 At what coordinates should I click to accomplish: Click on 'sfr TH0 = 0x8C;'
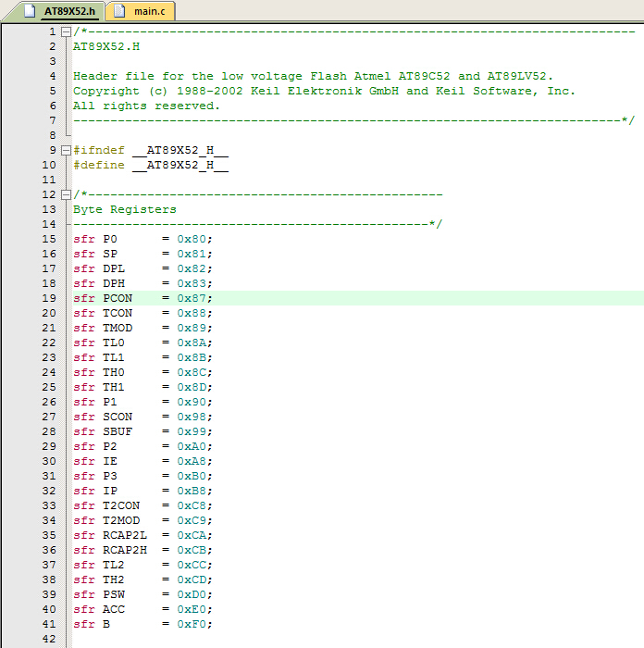point(142,372)
